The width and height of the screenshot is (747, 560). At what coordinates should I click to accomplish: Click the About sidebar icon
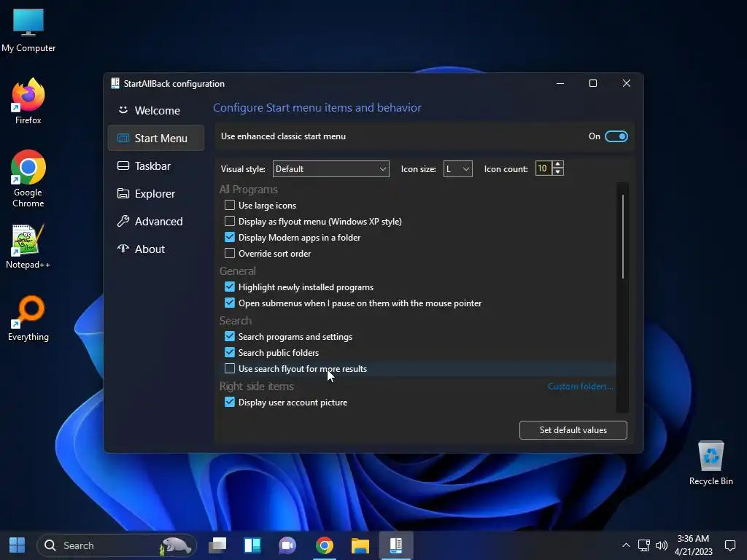pos(123,249)
